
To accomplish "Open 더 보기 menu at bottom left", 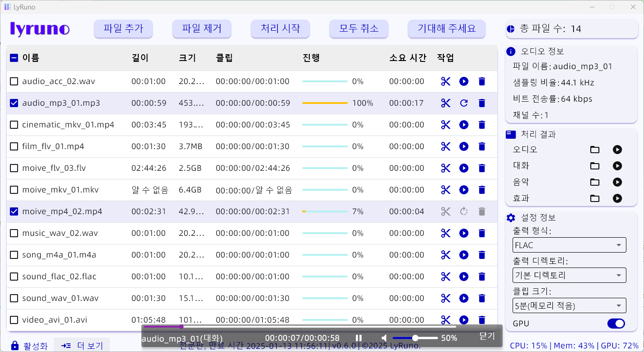I will click(82, 345).
